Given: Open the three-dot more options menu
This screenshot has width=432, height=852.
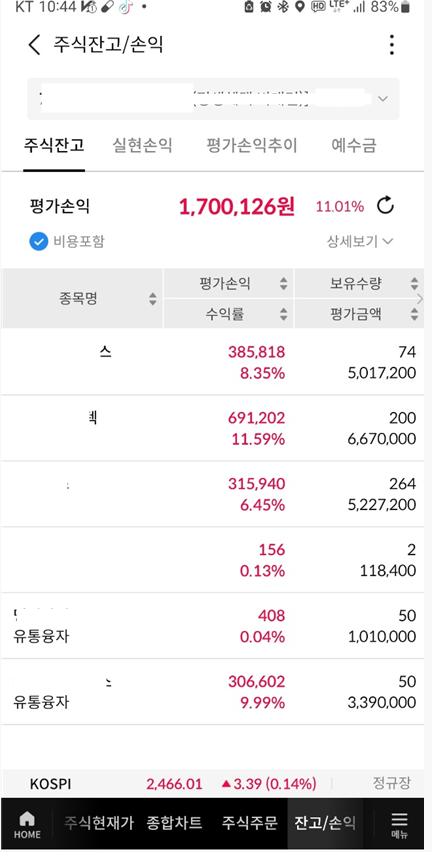Looking at the screenshot, I should (392, 45).
